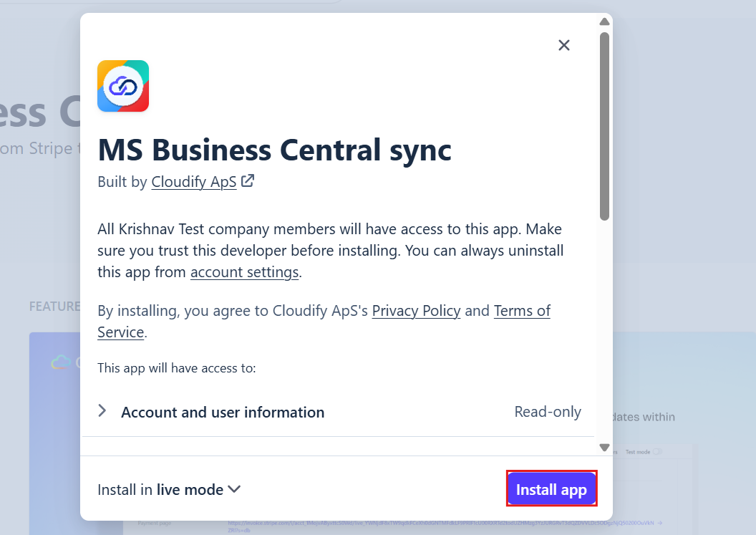Click 'This app will have access to:' text
This screenshot has height=535, width=756.
click(x=176, y=368)
